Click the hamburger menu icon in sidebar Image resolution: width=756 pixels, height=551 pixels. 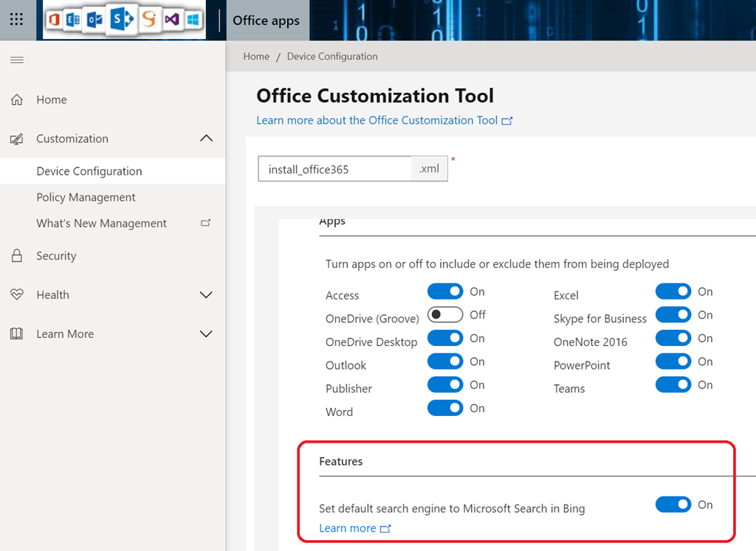pyautogui.click(x=16, y=60)
